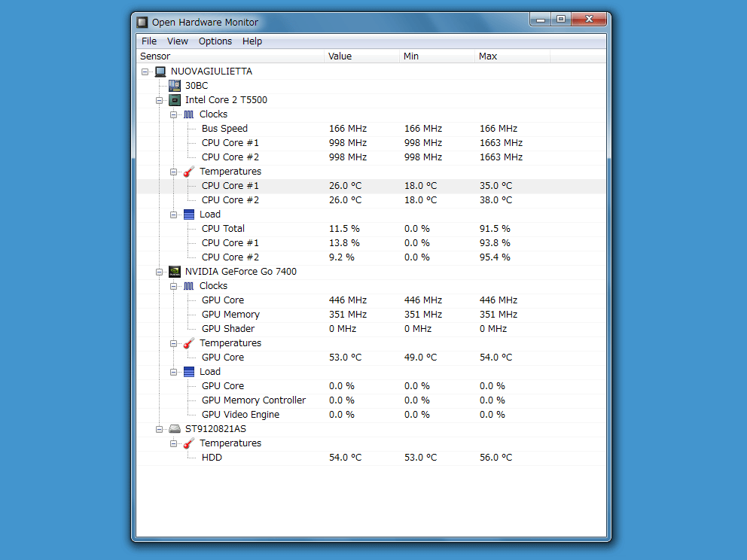Image resolution: width=747 pixels, height=560 pixels.
Task: Open the View menu
Action: pyautogui.click(x=177, y=41)
